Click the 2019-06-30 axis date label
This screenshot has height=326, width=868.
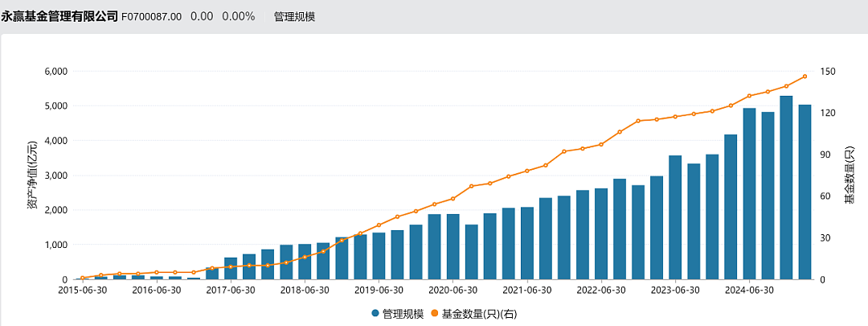[x=379, y=290]
